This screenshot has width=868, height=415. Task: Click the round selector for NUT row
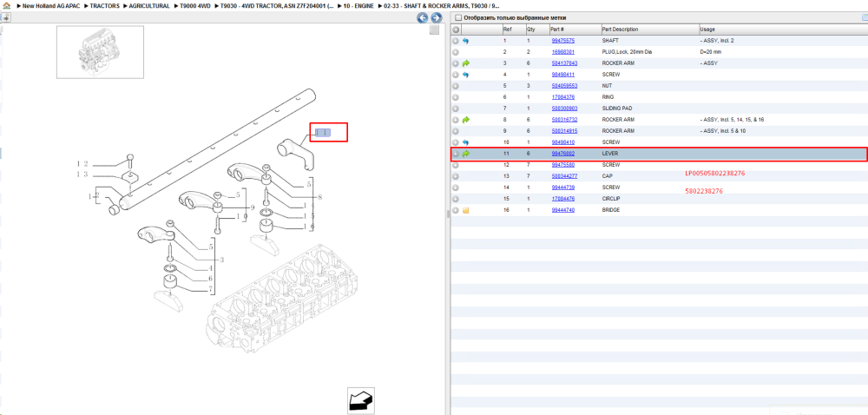(x=456, y=86)
